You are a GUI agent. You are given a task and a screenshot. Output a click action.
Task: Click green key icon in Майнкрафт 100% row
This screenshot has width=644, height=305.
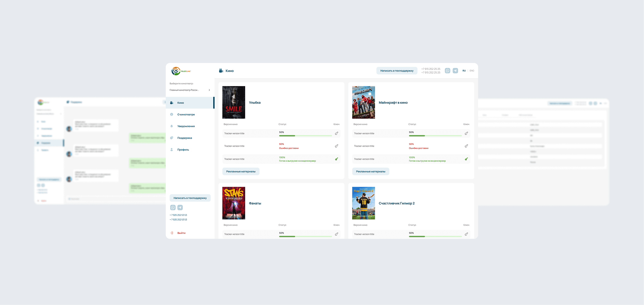[466, 159]
